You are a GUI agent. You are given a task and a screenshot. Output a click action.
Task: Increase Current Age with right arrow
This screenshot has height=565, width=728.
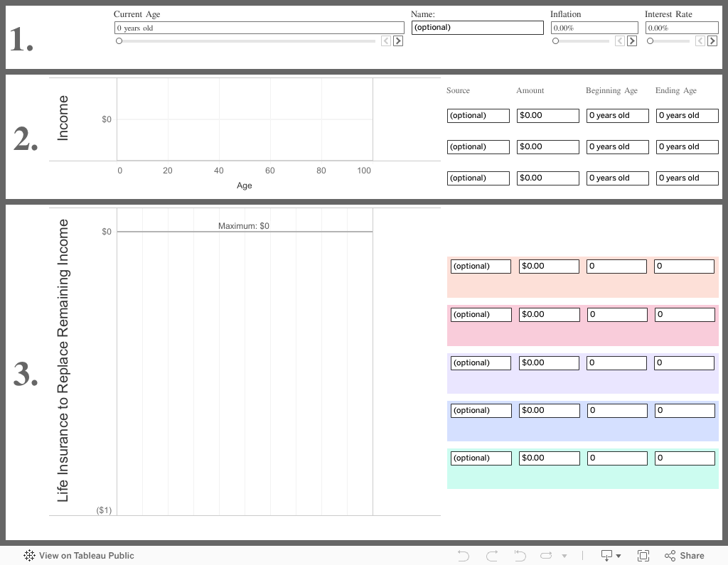(398, 41)
